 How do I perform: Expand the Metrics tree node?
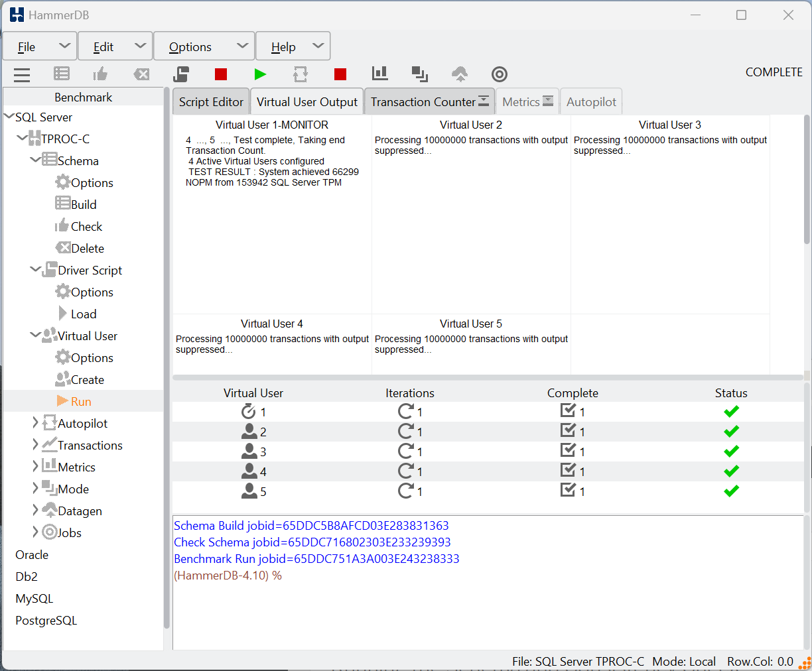(x=35, y=466)
